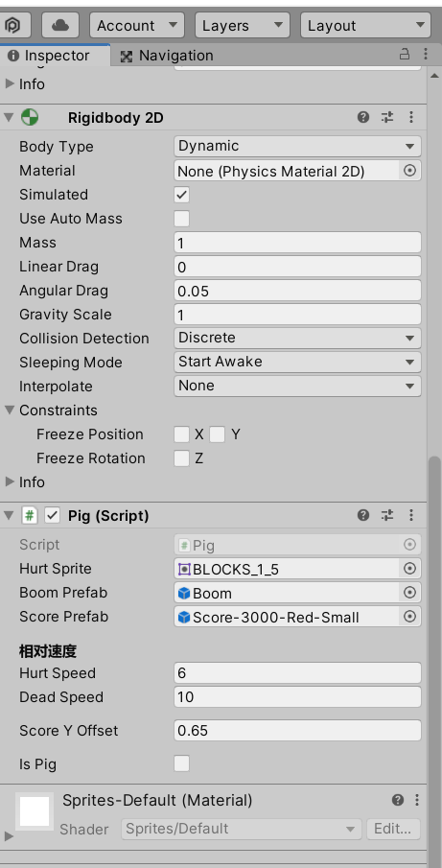442x868 pixels.
Task: Open the cloud services icon
Action: pos(59,26)
